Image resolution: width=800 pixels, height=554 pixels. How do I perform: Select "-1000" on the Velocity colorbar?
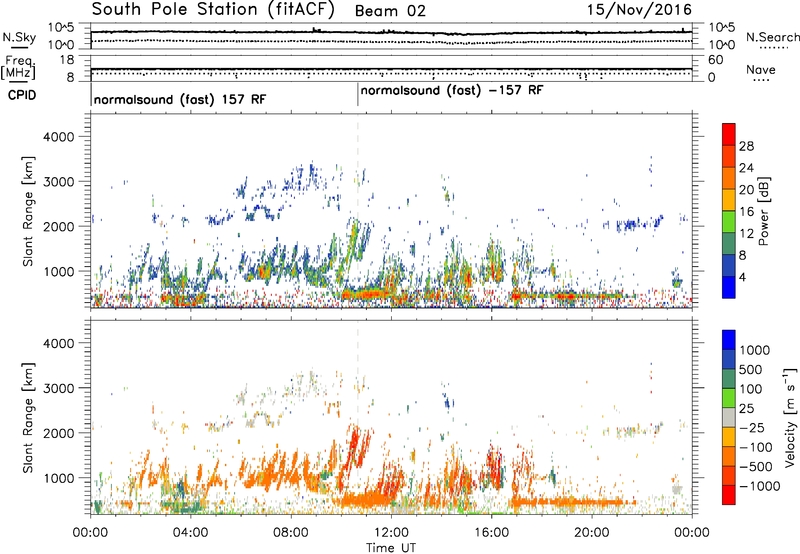click(x=759, y=486)
